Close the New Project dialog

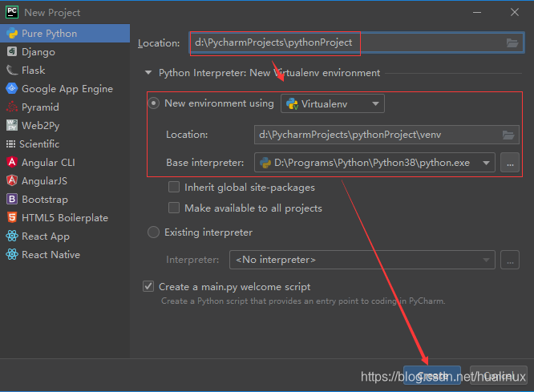point(515,12)
